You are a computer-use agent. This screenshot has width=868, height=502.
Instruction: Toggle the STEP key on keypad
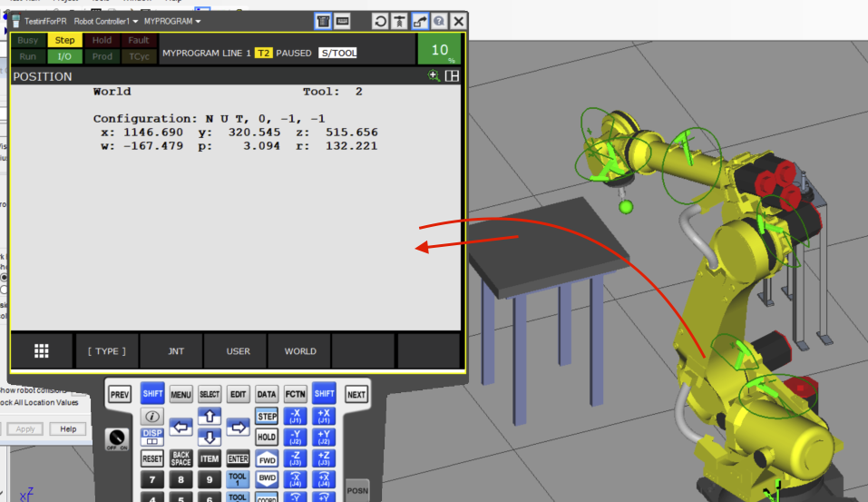point(267,416)
